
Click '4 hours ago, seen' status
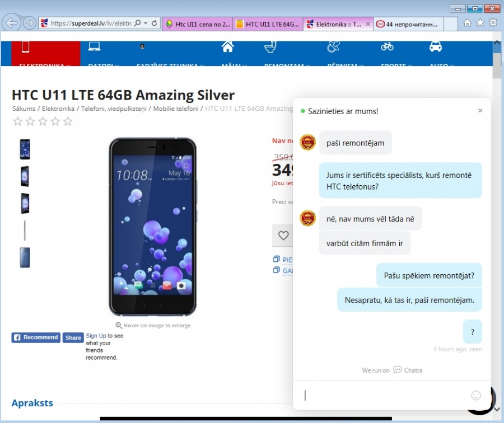(x=457, y=349)
